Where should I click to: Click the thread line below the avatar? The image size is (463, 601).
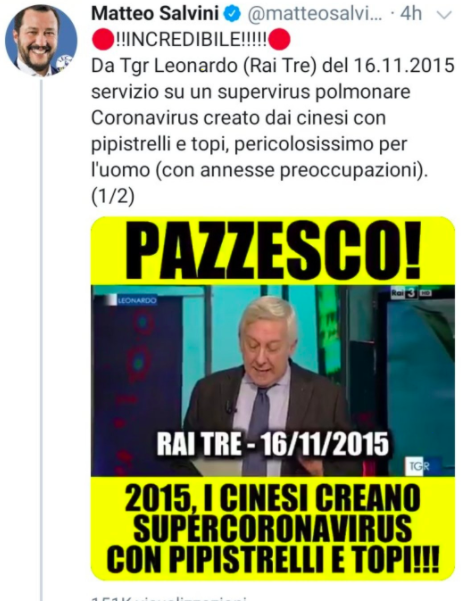tap(41, 339)
